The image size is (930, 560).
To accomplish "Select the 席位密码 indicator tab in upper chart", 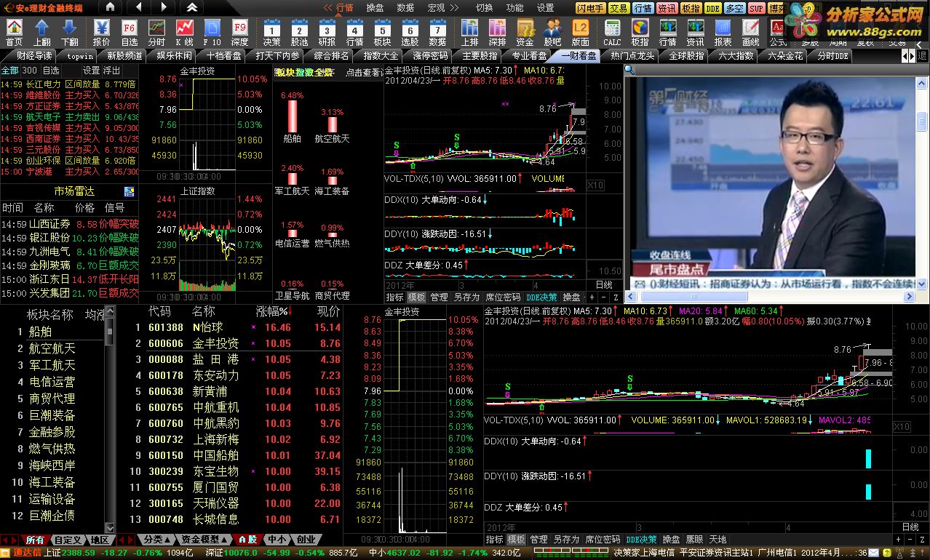I will pos(503,297).
